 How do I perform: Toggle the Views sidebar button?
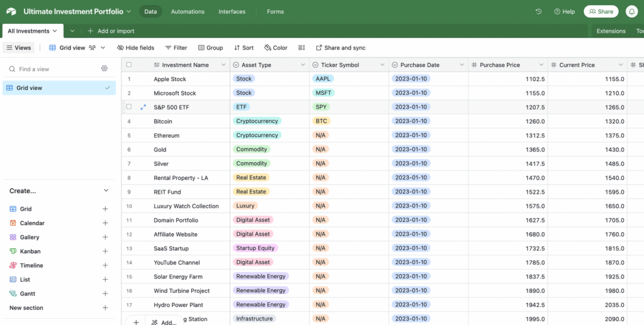(18, 48)
